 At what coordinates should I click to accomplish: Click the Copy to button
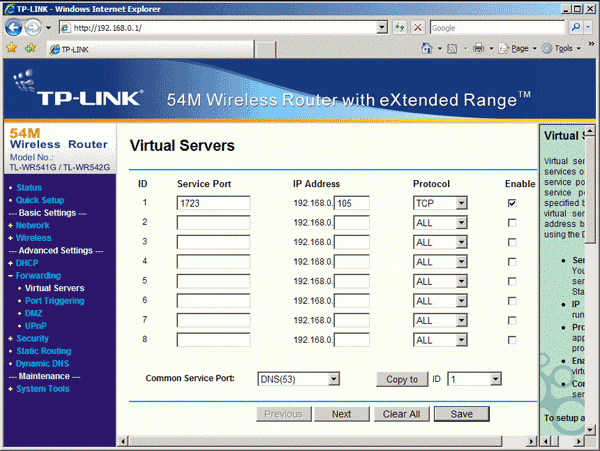click(402, 379)
